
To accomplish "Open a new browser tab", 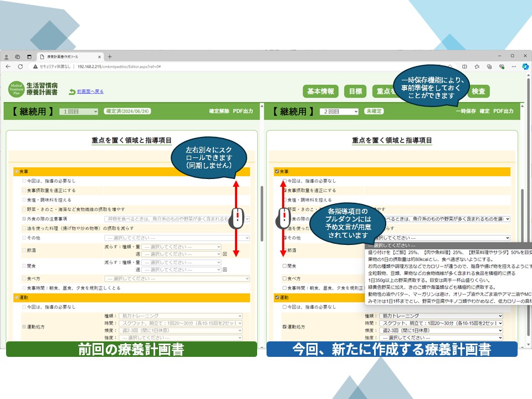I will [110, 57].
